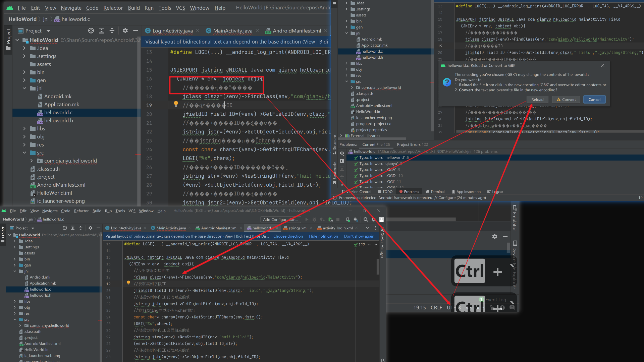Close the Reload or Convert dialog
The height and width of the screenshot is (362, 644).
(602, 65)
